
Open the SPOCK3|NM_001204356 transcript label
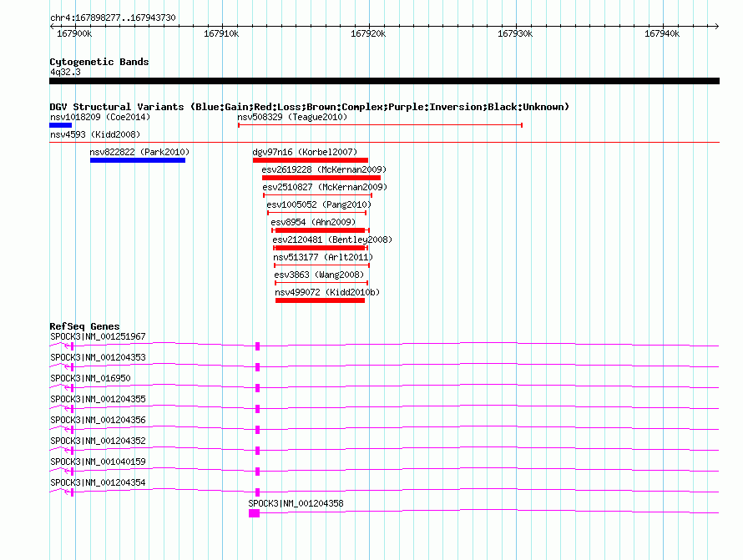coord(98,420)
